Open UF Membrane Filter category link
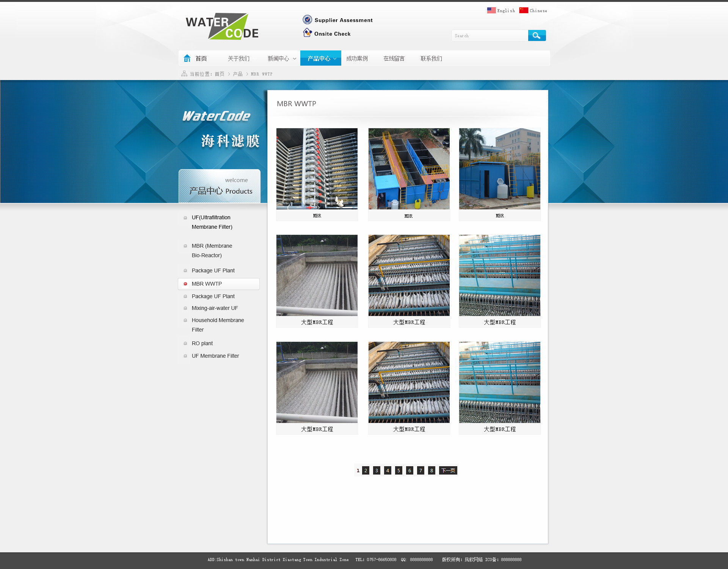728x569 pixels. coord(215,356)
